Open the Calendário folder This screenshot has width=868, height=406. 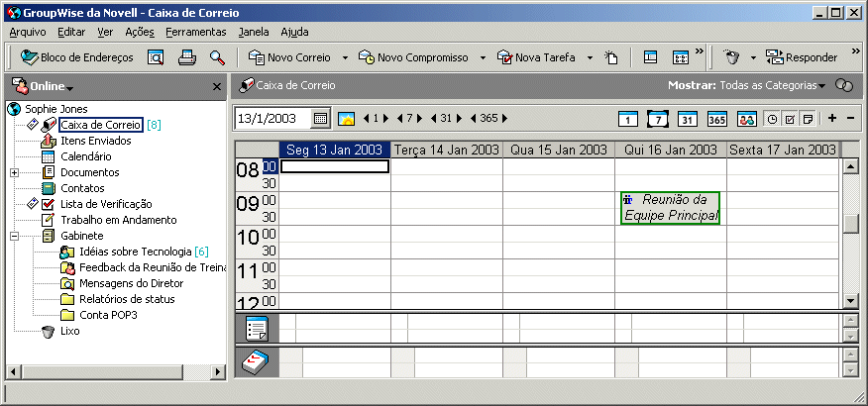pyautogui.click(x=86, y=156)
